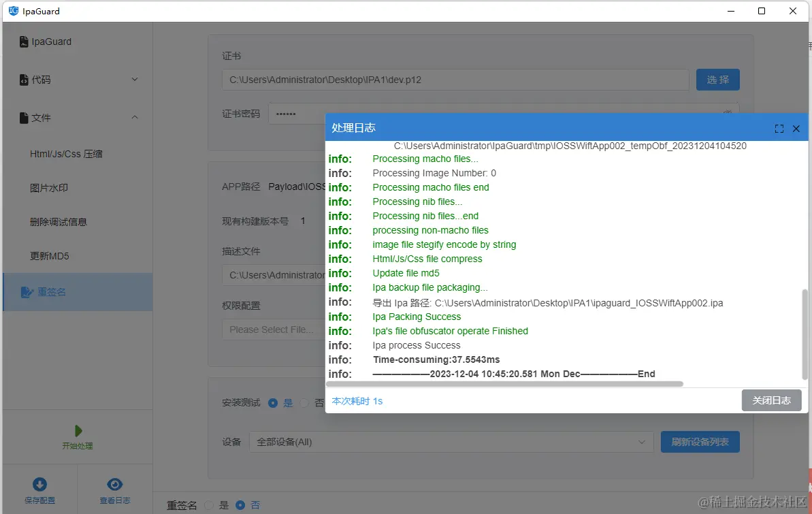Select 重签名 menu item in sidebar
Screen dimensions: 812x514
click(78, 292)
